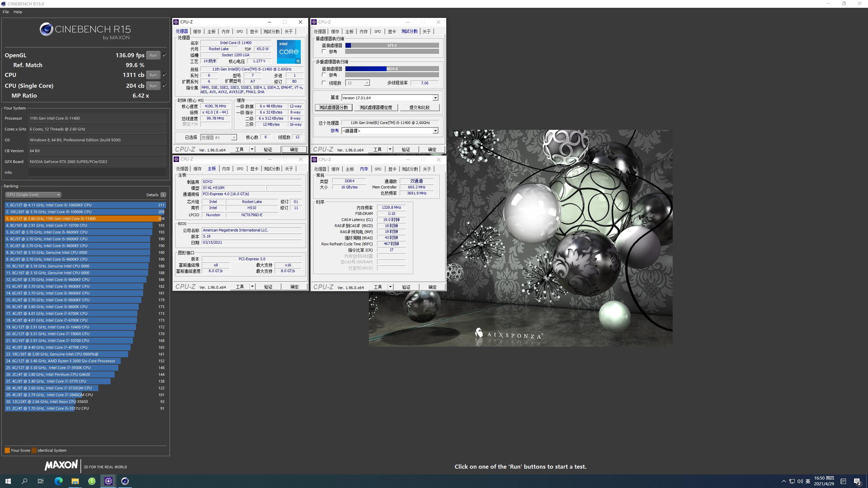Click the Cinebench Info input field
The image size is (868, 488).
click(97, 172)
